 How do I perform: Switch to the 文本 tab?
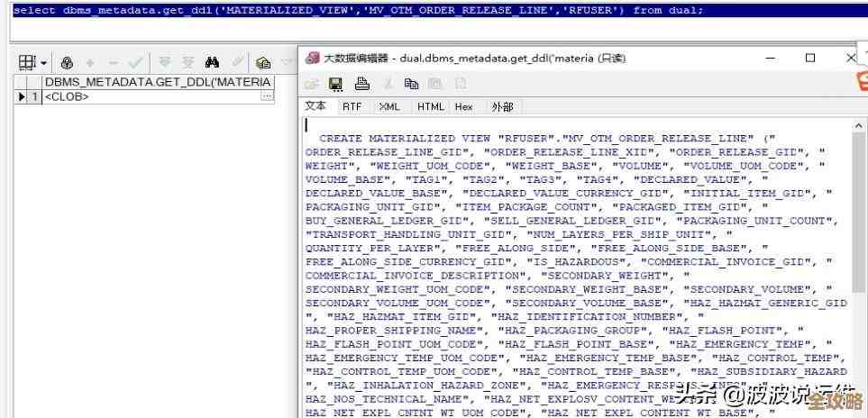(x=315, y=106)
